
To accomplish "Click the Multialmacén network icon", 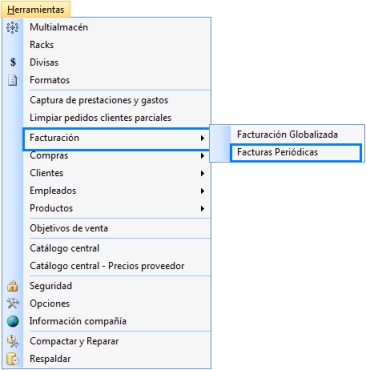I will (x=13, y=27).
